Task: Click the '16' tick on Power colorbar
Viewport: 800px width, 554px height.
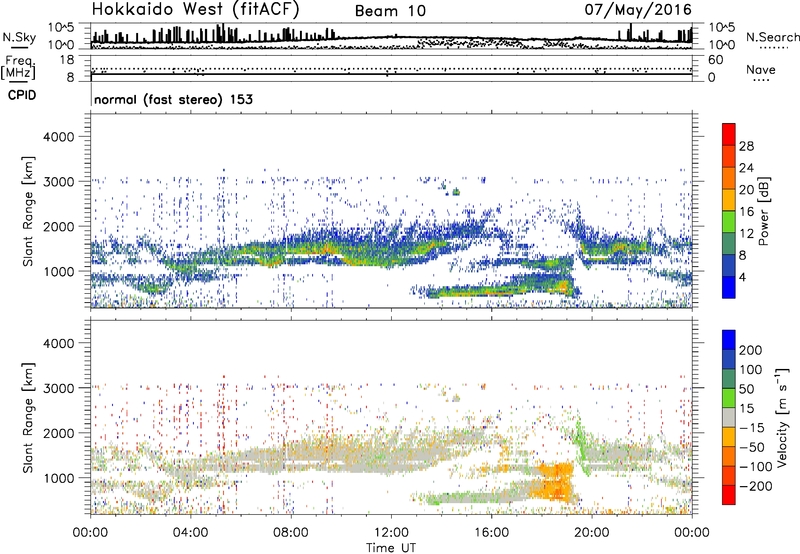Action: point(746,212)
